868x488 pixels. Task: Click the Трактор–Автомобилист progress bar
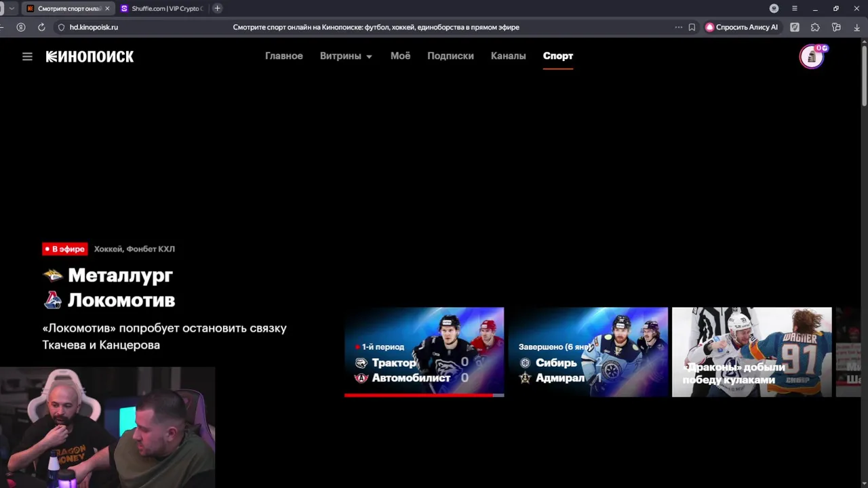click(x=424, y=394)
